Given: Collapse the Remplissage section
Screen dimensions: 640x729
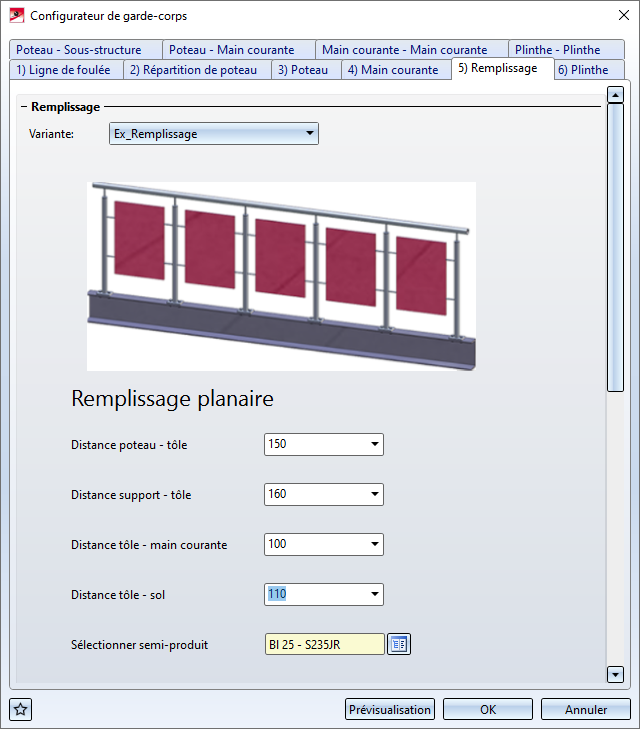Looking at the screenshot, I should tap(24, 107).
